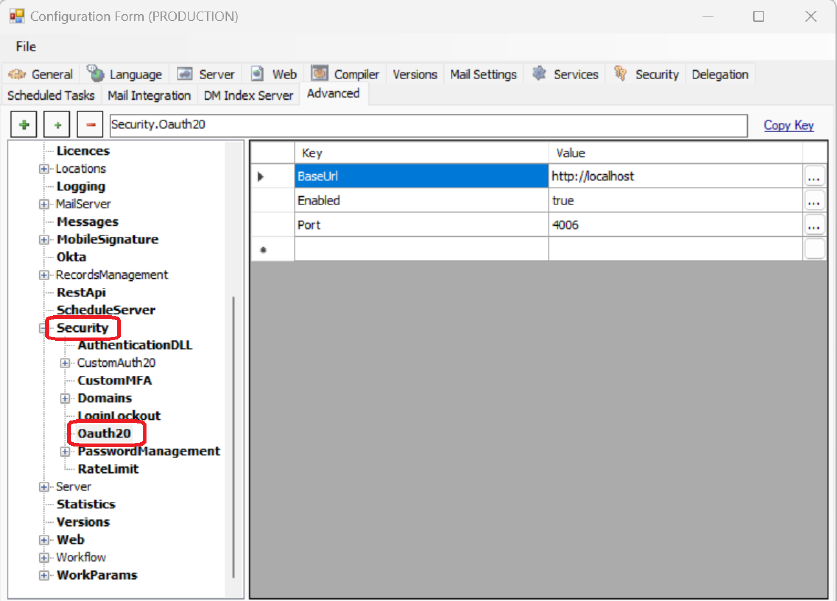Open the ellipsis editor for BaseUrl value
The width and height of the screenshot is (837, 601).
tap(814, 176)
